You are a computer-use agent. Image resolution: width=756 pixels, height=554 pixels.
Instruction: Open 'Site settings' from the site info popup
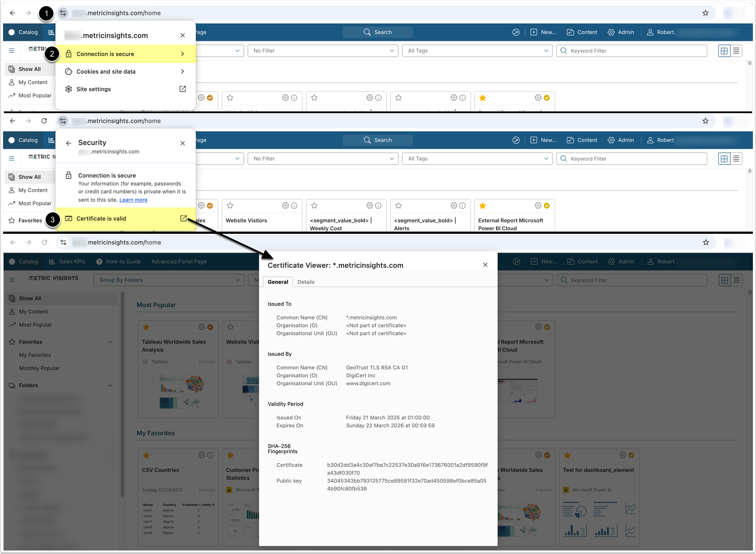pos(126,89)
